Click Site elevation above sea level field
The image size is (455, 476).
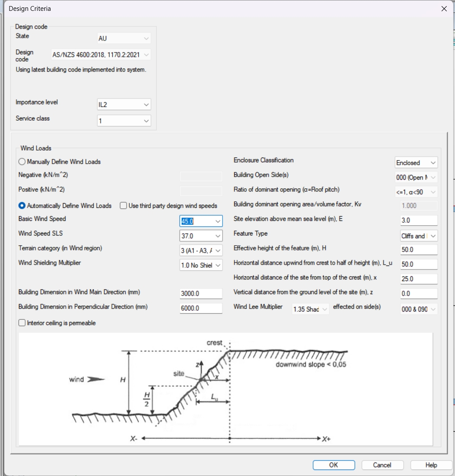pos(419,220)
